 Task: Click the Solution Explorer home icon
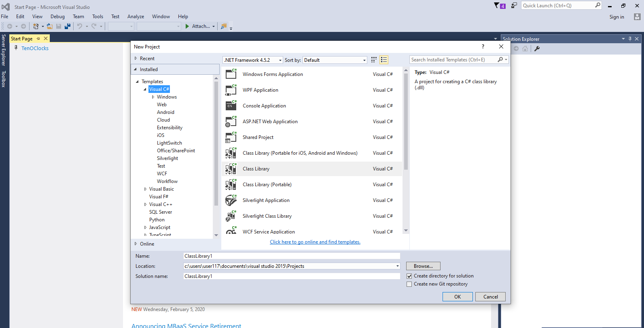525,48
